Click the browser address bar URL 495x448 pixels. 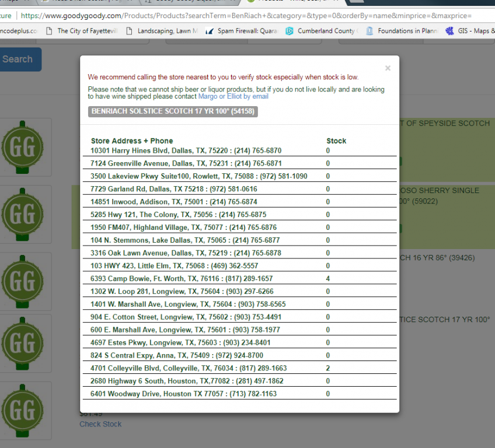[x=246, y=16]
